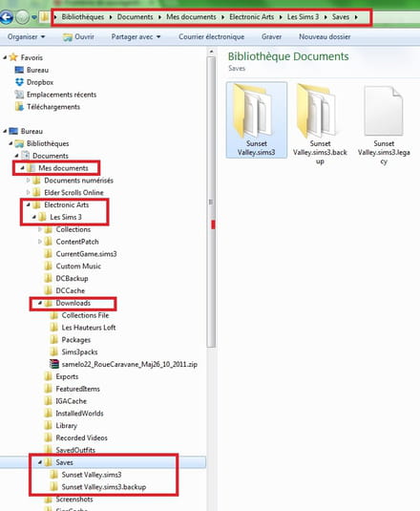
Task: Expand the Collections folder in tree
Action: click(40, 229)
